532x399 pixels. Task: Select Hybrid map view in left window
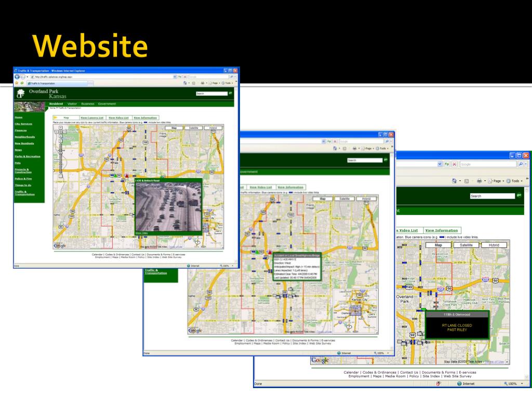[213, 128]
